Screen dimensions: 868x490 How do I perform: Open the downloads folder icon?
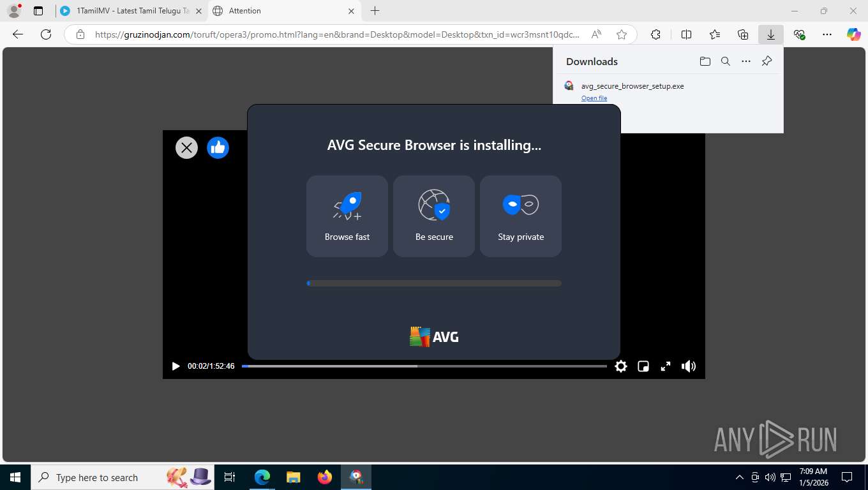pos(705,61)
